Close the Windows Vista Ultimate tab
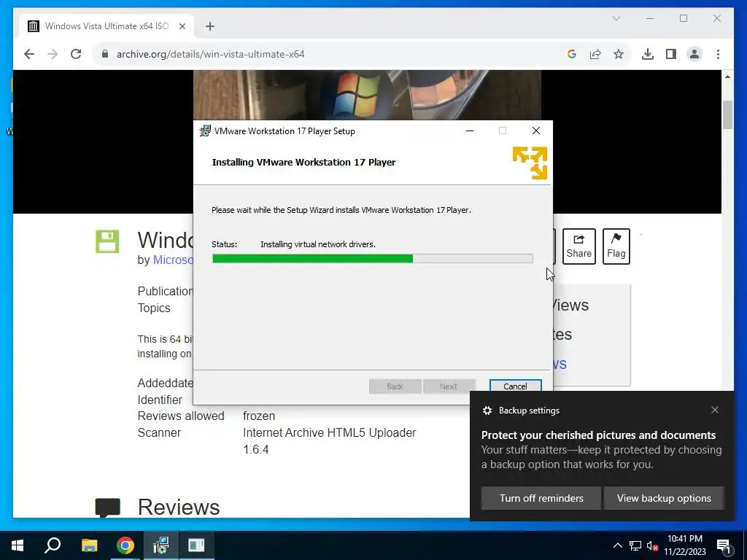Screen dimensions: 747x560 click(182, 26)
